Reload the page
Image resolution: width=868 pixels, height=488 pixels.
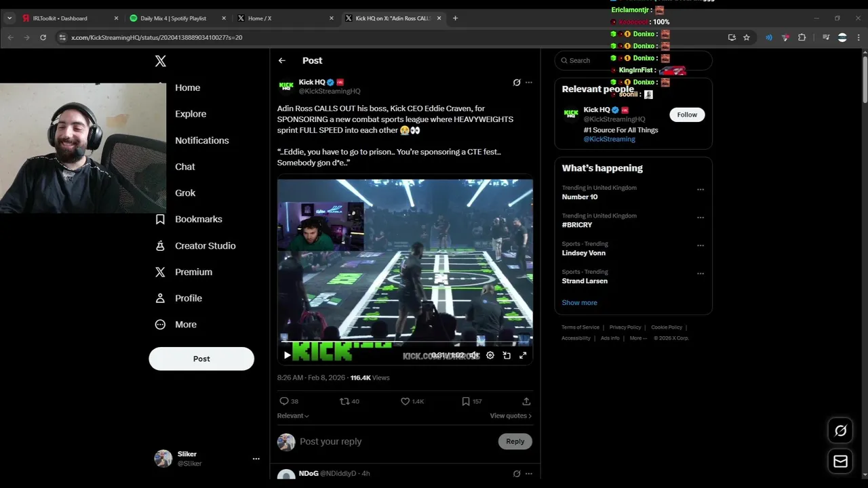tap(43, 37)
